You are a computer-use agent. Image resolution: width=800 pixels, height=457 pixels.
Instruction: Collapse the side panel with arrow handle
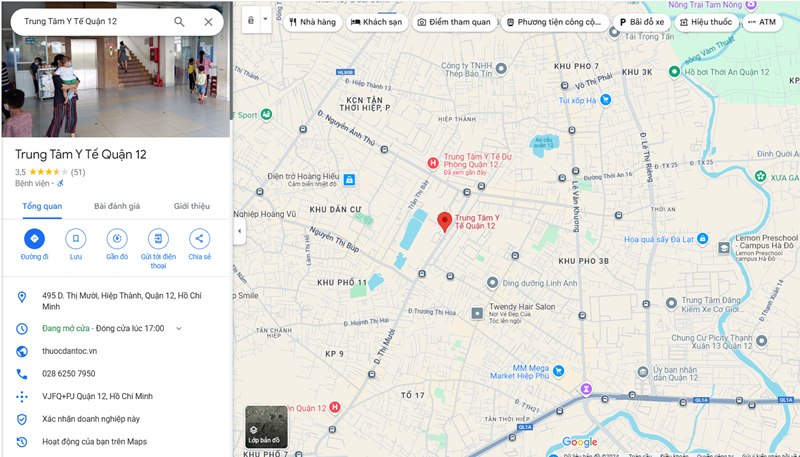point(239,231)
